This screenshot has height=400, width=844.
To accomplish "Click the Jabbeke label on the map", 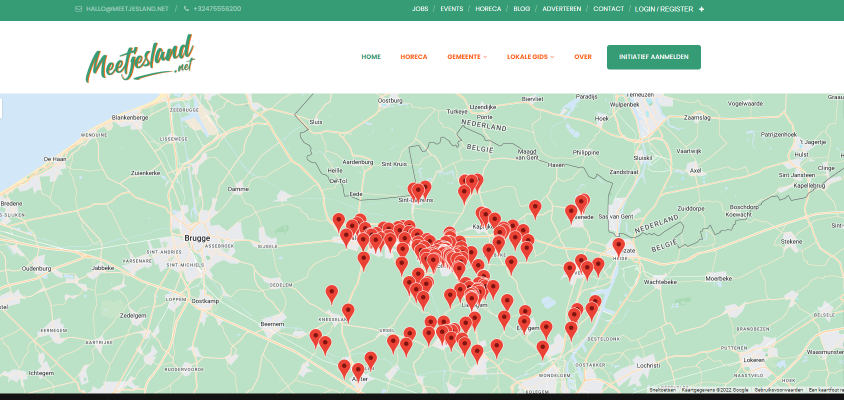I will [x=104, y=267].
